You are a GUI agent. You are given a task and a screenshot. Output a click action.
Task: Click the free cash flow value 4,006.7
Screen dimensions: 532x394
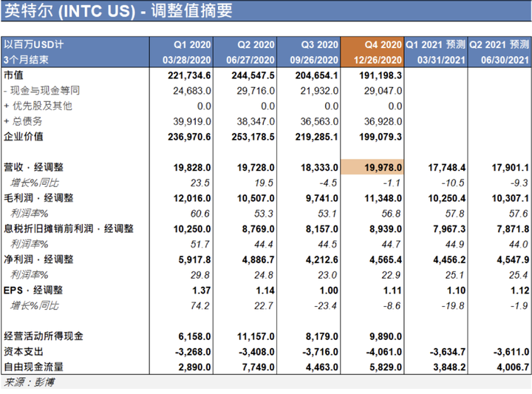tap(513, 367)
